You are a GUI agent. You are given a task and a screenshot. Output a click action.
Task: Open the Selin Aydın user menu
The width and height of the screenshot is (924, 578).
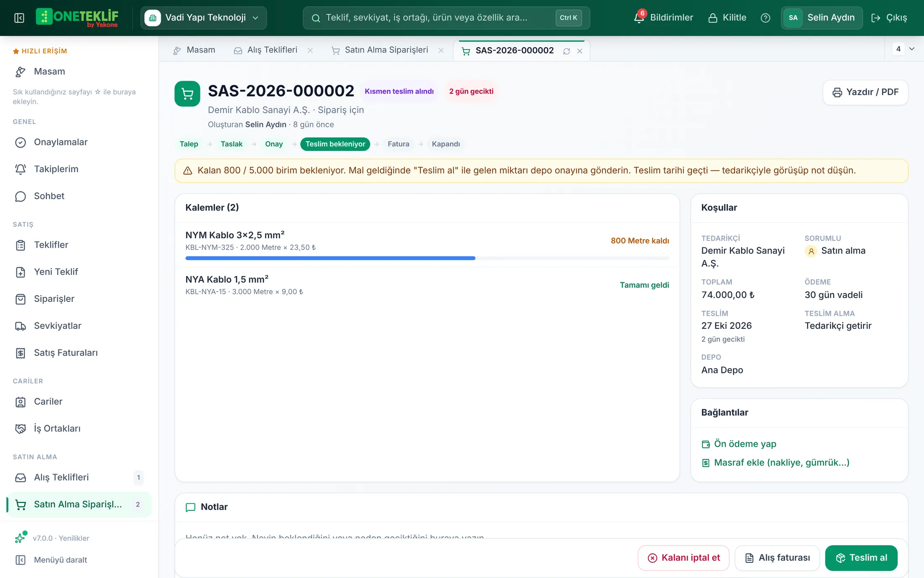[822, 18]
